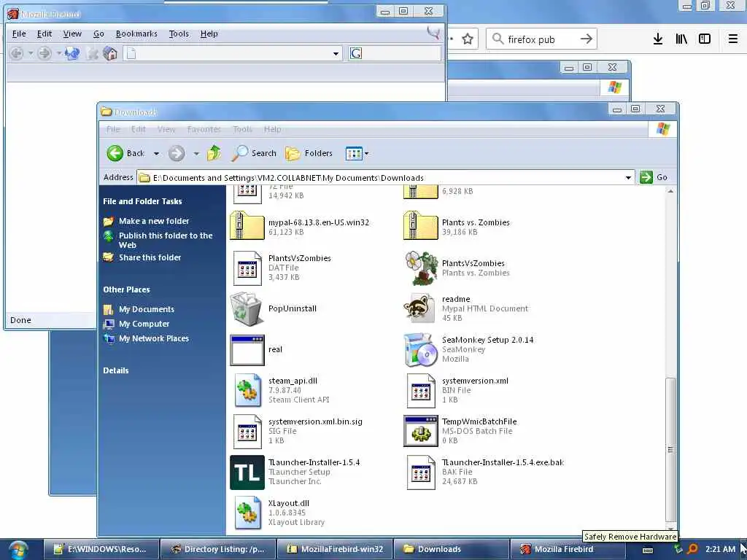The width and height of the screenshot is (747, 560).
Task: Open the Library icon in background browser
Action: click(x=681, y=39)
